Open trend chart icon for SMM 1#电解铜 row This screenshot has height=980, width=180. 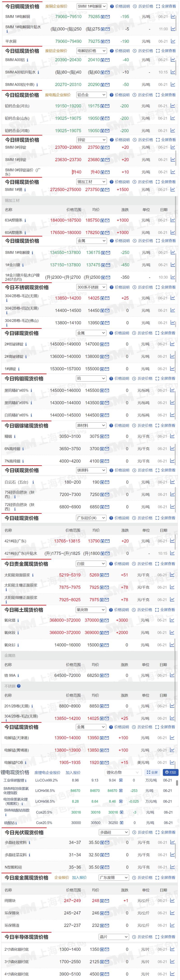[173, 17]
